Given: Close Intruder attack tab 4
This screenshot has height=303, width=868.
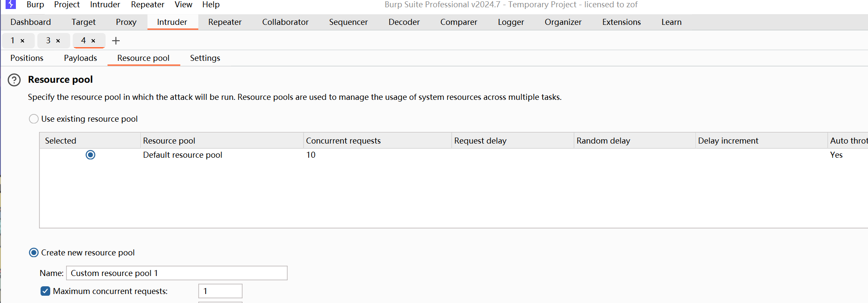Looking at the screenshot, I should point(93,41).
